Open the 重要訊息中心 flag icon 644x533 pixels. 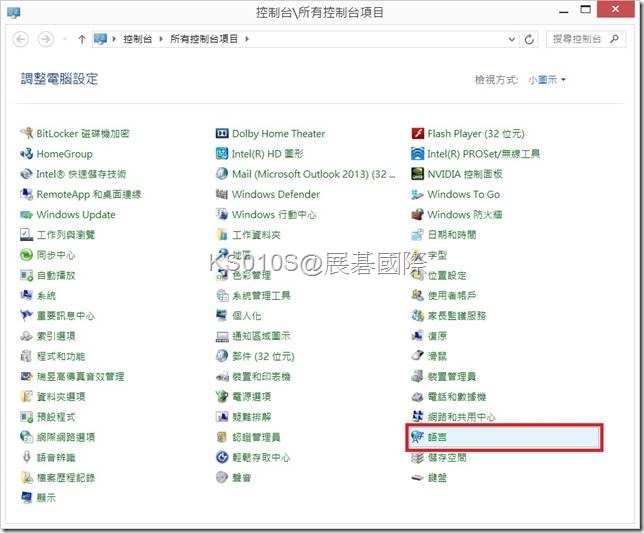27,315
